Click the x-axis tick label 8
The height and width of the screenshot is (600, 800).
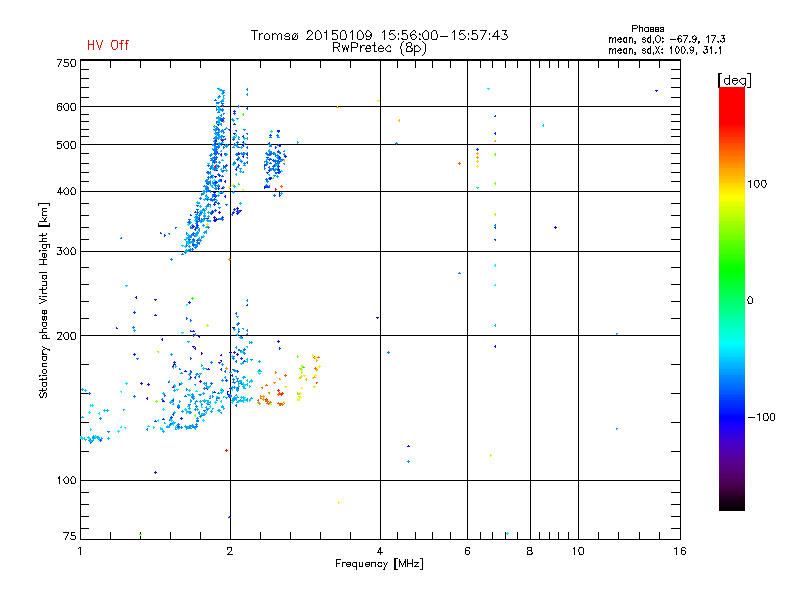click(x=530, y=551)
